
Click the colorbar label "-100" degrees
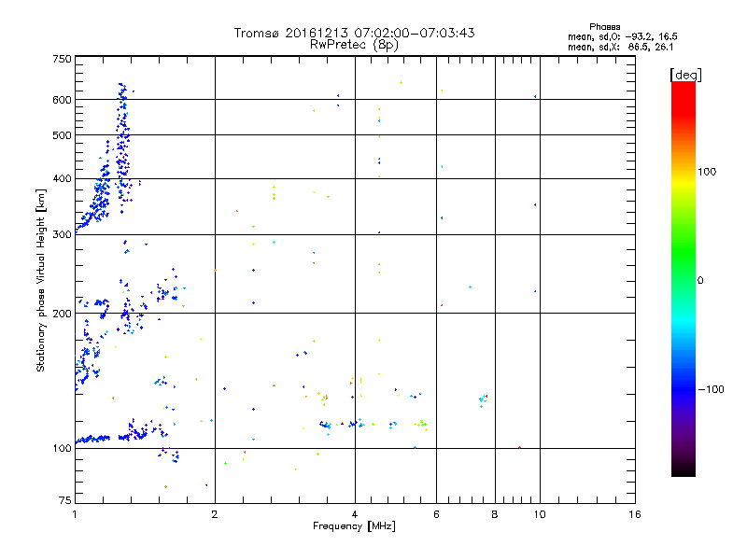[712, 389]
